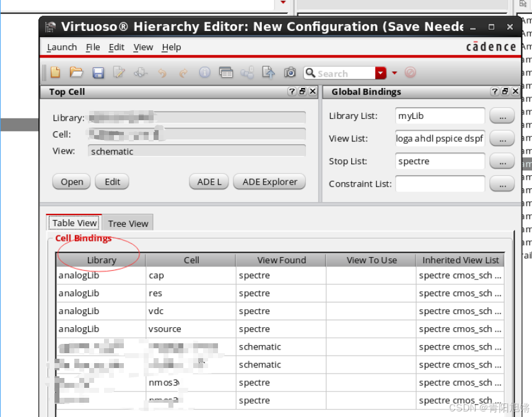
Task: Browse the Stop List with its ellipsis button
Action: point(502,161)
